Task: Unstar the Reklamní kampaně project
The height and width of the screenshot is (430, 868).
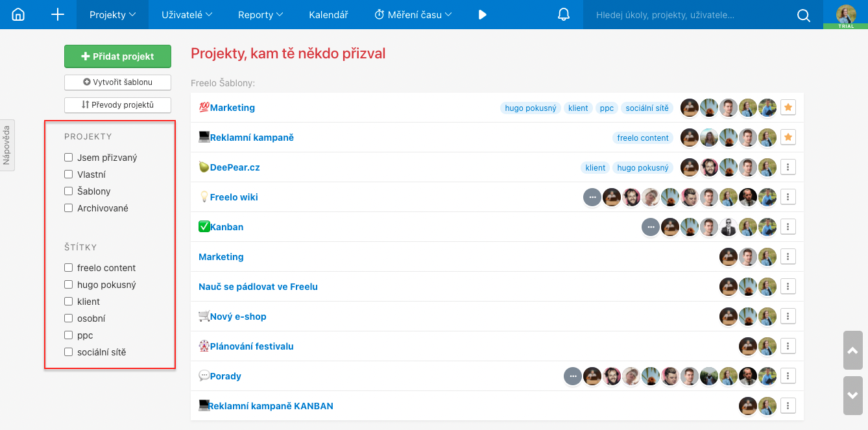Action: tap(788, 137)
